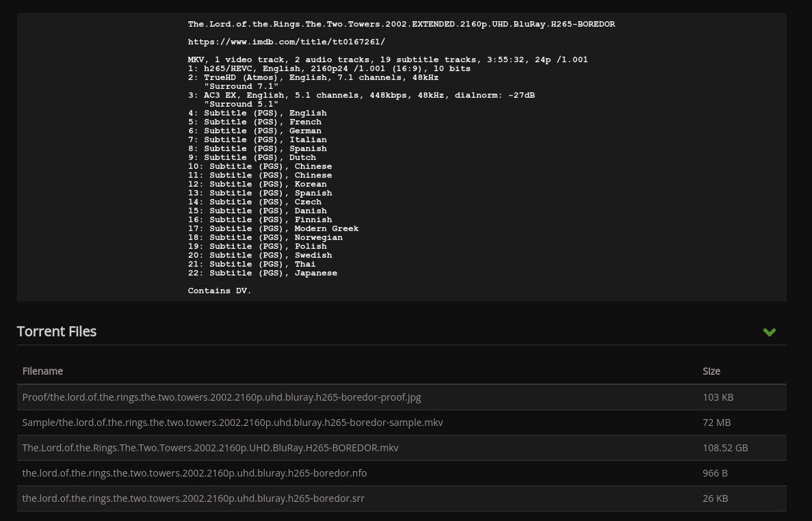Select the boredor-sample.mkv file row
This screenshot has width=812, height=521.
(x=402, y=423)
